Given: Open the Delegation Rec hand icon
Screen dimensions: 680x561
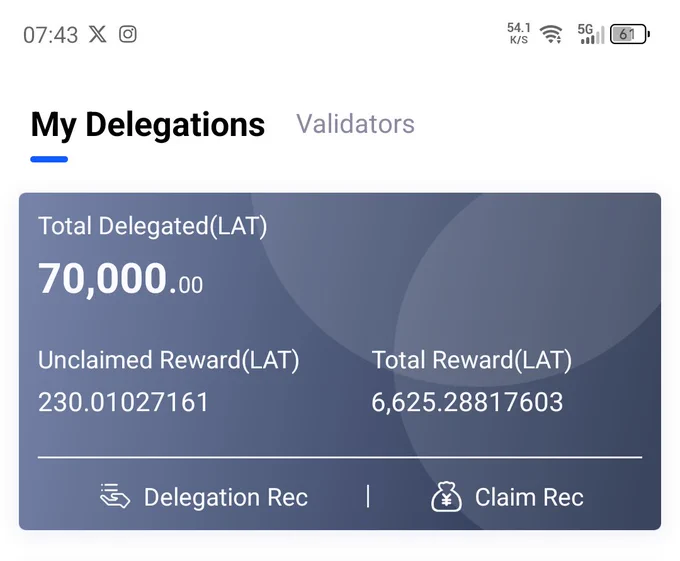Looking at the screenshot, I should (x=115, y=496).
